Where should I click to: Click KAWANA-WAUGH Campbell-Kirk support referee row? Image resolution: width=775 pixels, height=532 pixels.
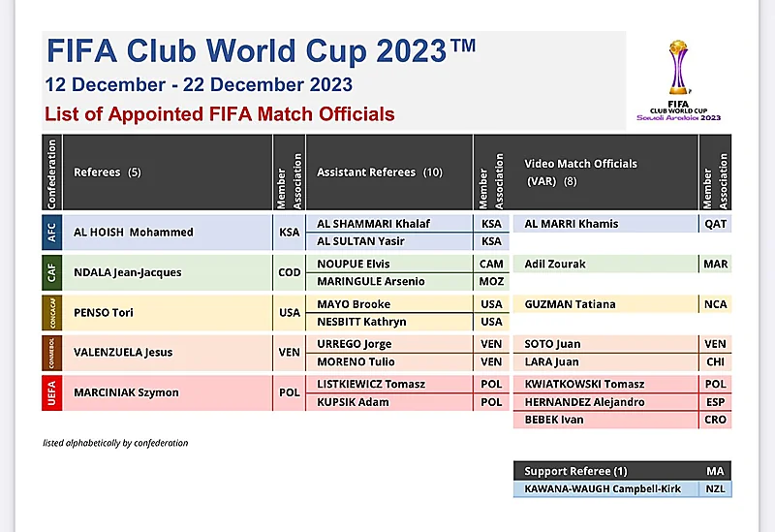pyautogui.click(x=622, y=489)
